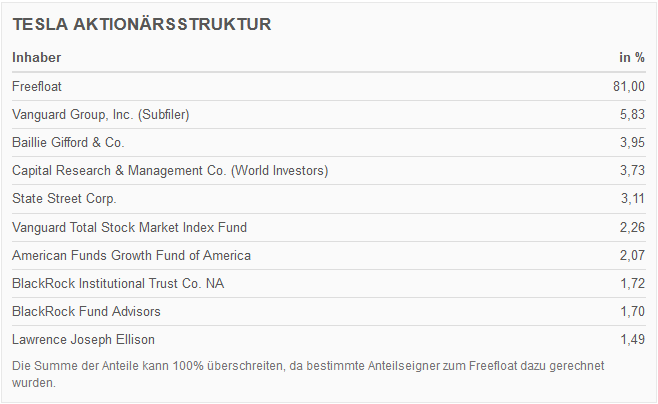658x404 pixels.
Task: Open Capital Research & Management Co. entry
Action: (170, 171)
